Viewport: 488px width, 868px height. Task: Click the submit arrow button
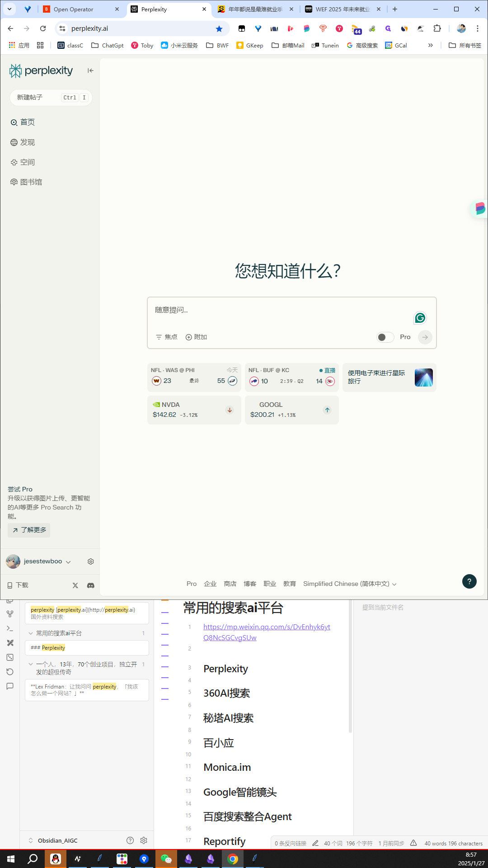425,337
